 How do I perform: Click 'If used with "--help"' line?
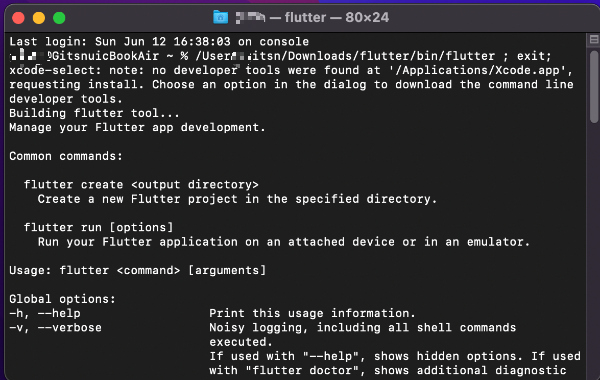click(x=395, y=356)
